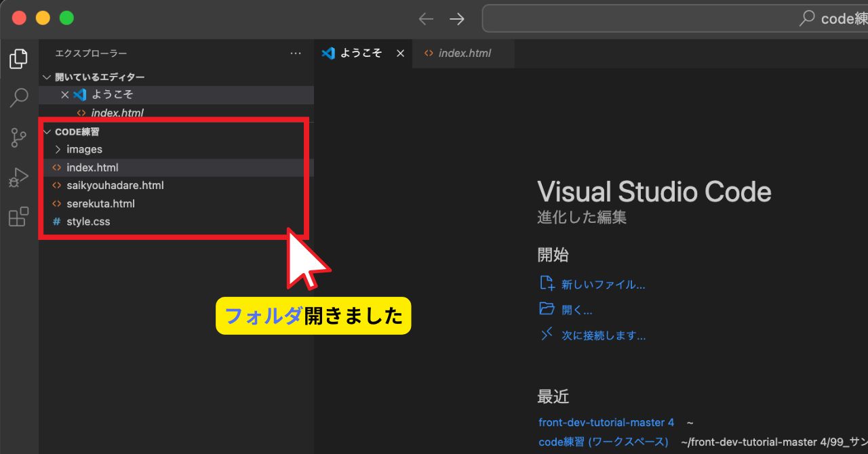This screenshot has width=868, height=454.
Task: Click the style.css hash file icon
Action: (56, 222)
